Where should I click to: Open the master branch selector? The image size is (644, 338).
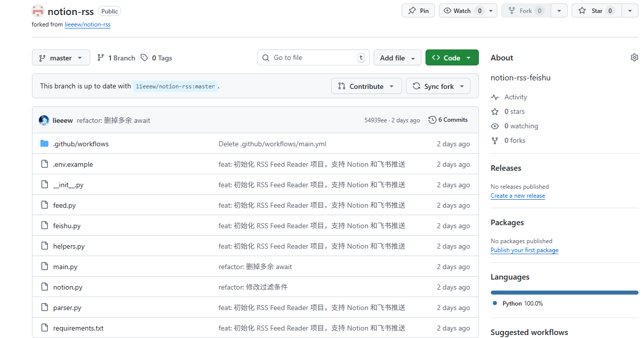tap(61, 58)
